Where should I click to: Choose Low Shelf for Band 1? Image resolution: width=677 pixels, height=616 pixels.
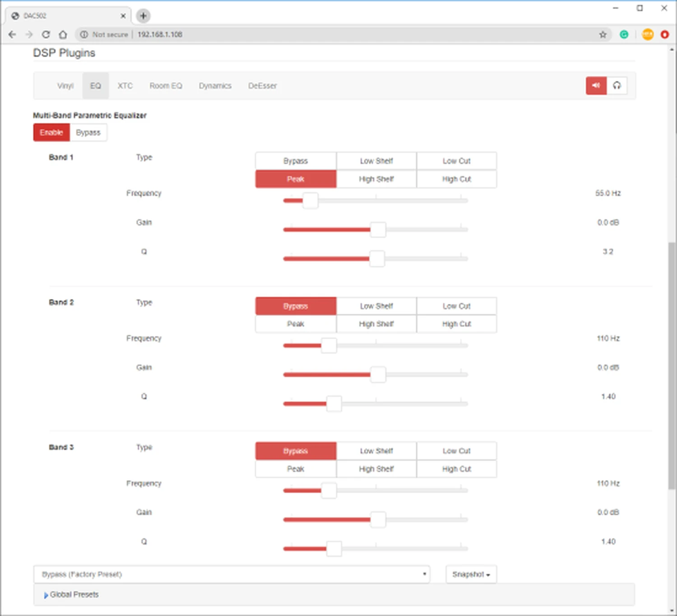point(376,161)
